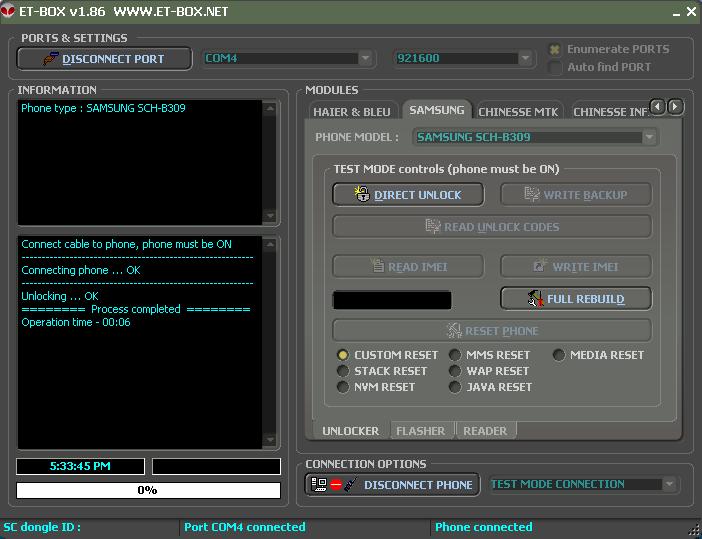Screen dimensions: 702x539
Task: Click the plug icon on Disconnect Port button
Action: pos(50,59)
